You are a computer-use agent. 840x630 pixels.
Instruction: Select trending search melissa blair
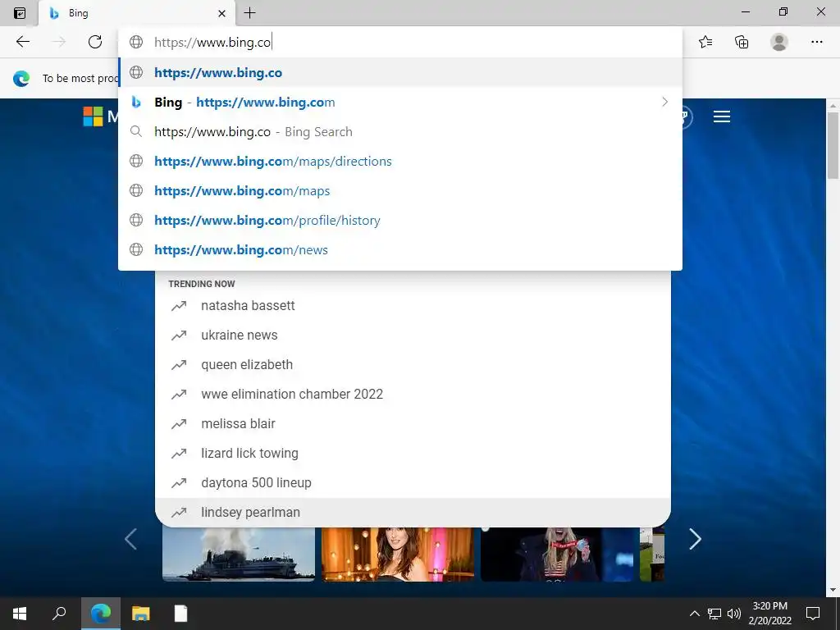pos(413,423)
